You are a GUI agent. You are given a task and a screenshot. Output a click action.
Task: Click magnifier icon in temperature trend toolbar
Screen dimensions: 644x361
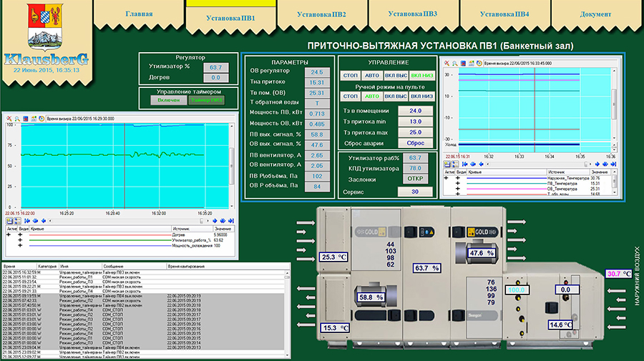click(455, 63)
